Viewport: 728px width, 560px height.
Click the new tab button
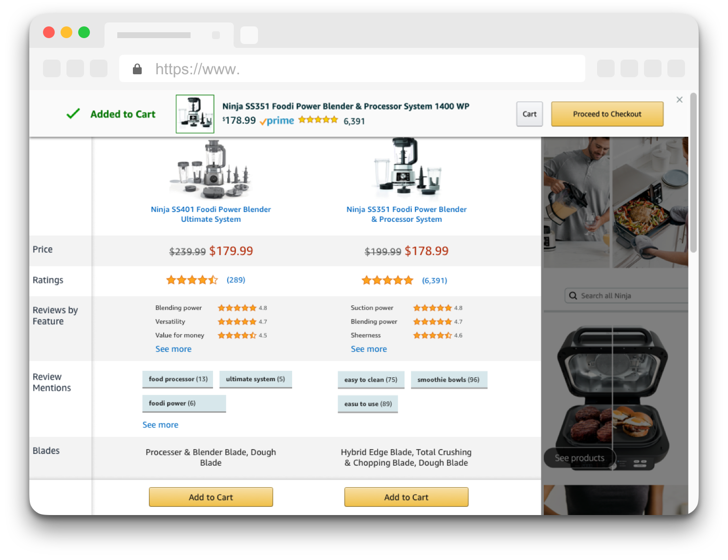pos(249,35)
